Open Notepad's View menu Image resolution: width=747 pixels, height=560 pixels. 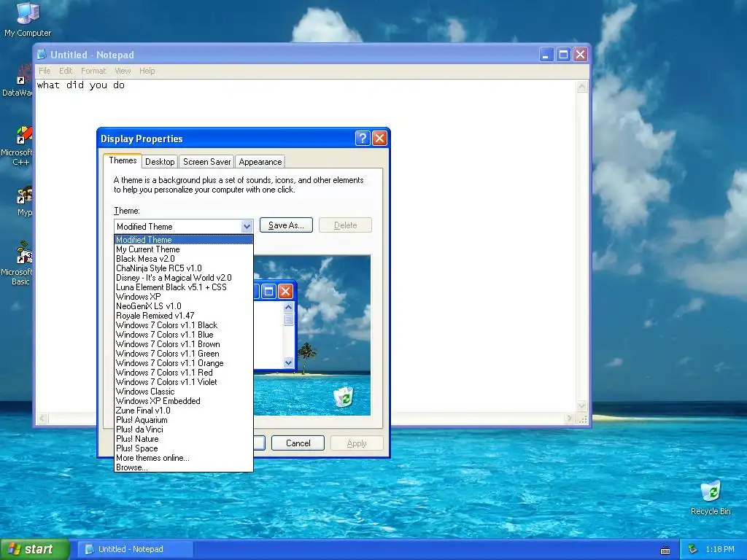pyautogui.click(x=123, y=71)
